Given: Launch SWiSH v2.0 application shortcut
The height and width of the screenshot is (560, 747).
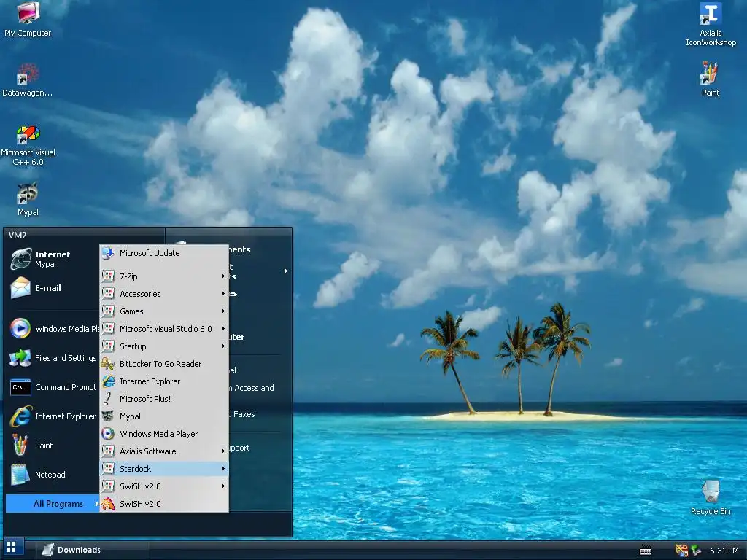Looking at the screenshot, I should 164,504.
